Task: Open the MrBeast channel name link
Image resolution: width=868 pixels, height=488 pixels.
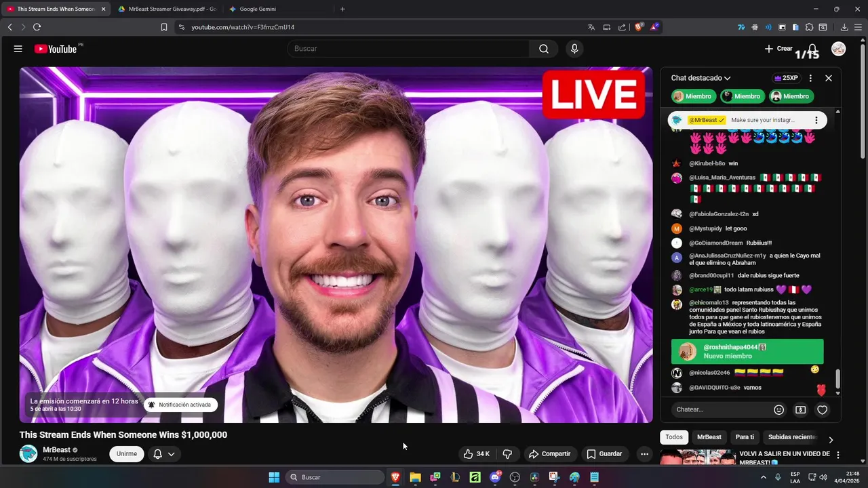Action: pyautogui.click(x=56, y=450)
